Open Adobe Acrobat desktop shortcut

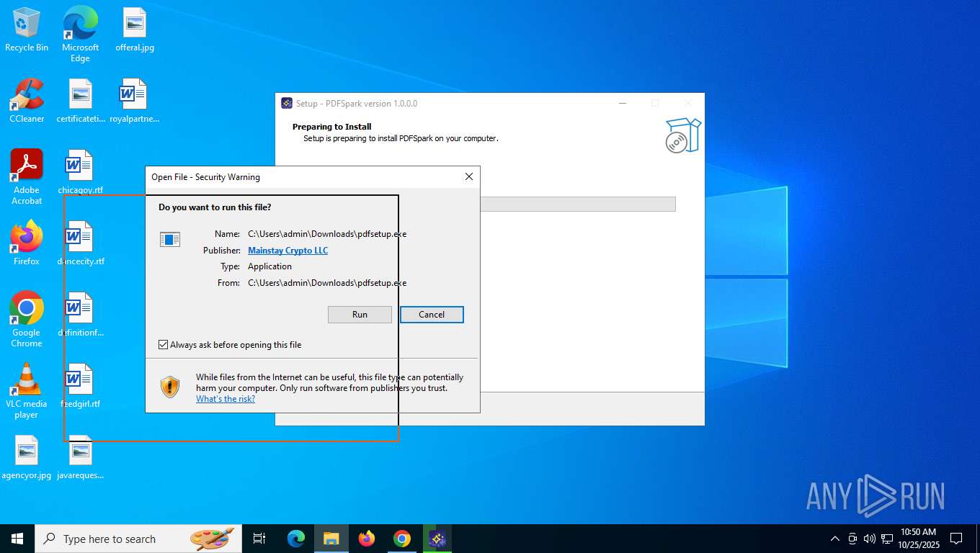pyautogui.click(x=27, y=177)
